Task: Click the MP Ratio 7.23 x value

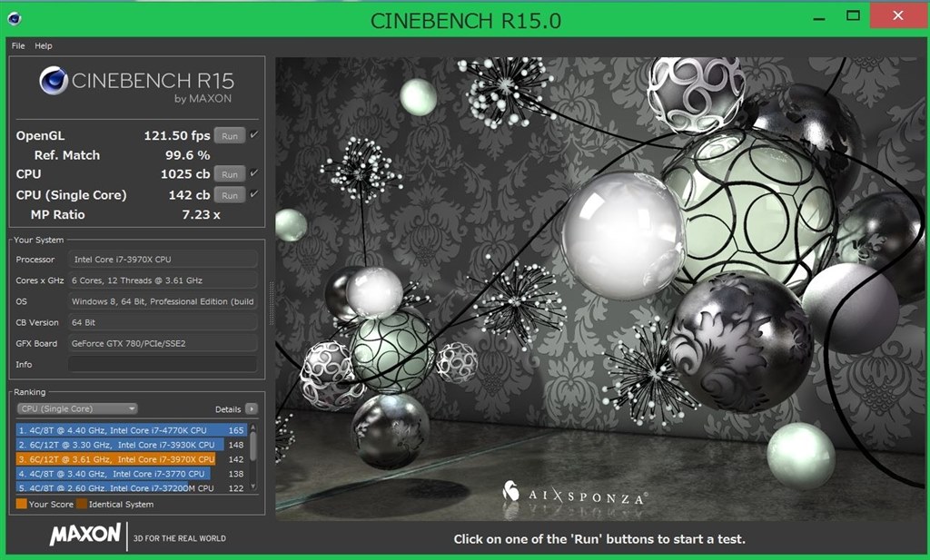Action: [201, 214]
